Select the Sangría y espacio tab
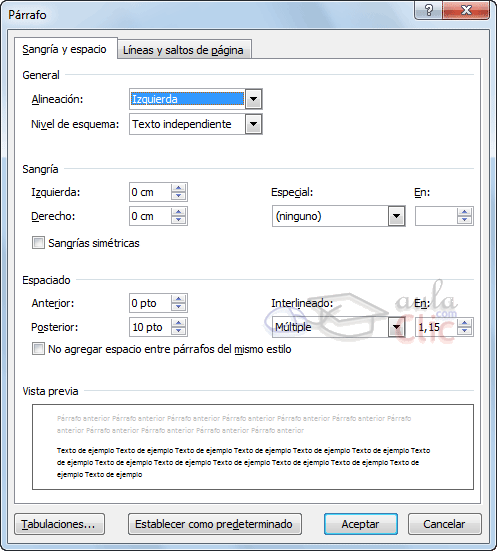The image size is (497, 551). [x=65, y=49]
